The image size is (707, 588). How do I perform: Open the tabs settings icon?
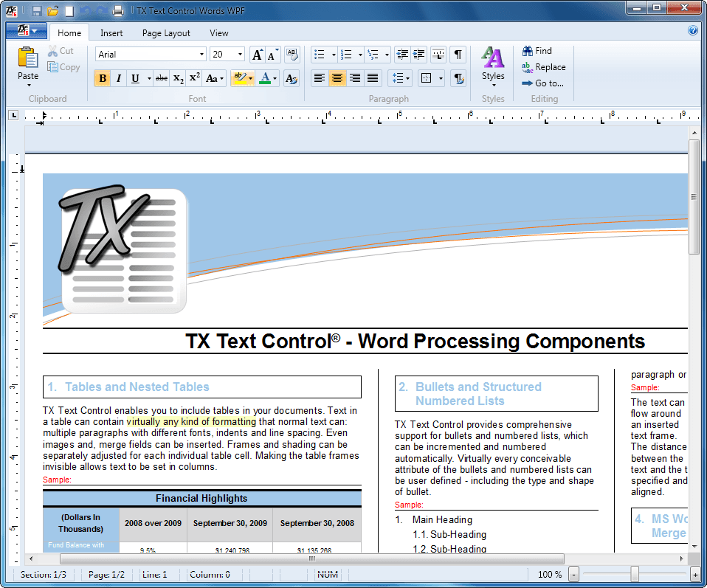pos(438,55)
